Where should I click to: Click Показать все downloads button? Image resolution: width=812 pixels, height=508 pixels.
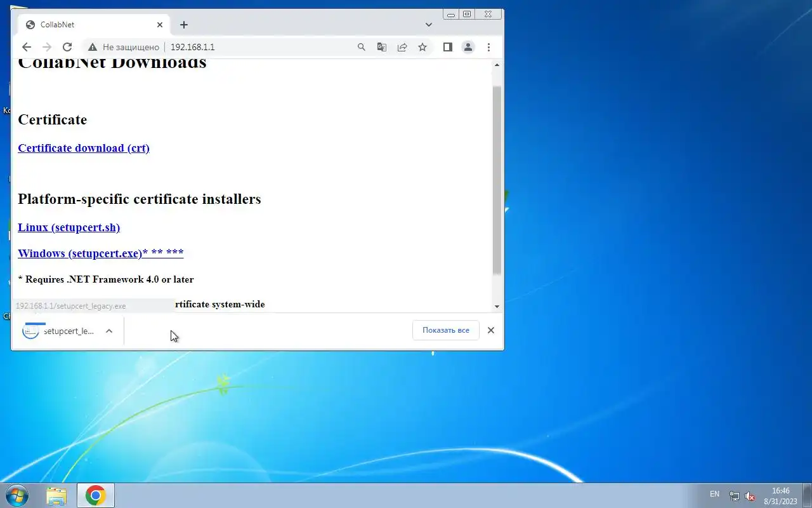point(445,330)
